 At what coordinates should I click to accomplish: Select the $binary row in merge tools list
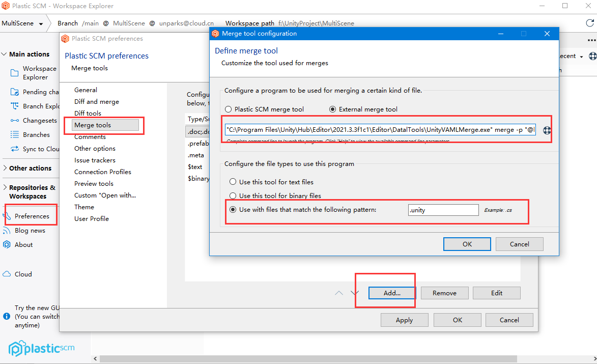198,179
